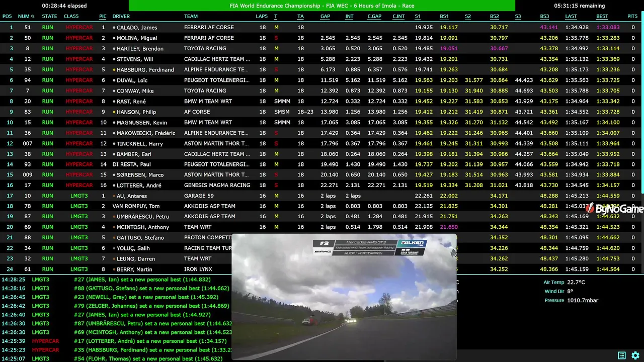The image size is (644, 362).
Task: Select driver AU, Antares
Action: point(133,196)
